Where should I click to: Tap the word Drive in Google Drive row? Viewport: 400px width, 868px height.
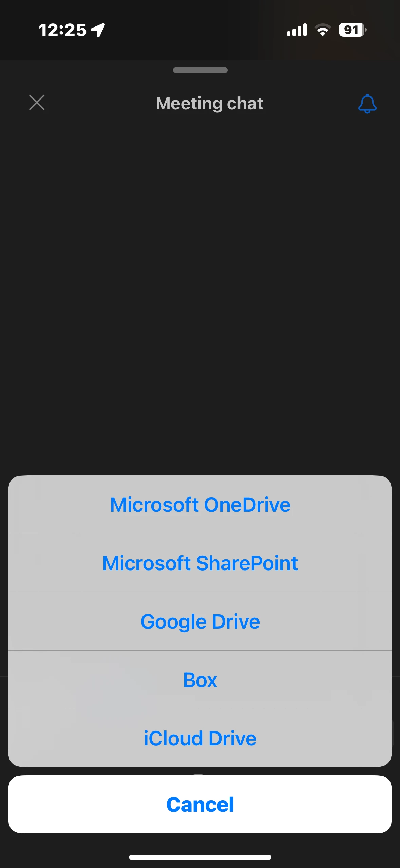click(x=236, y=621)
